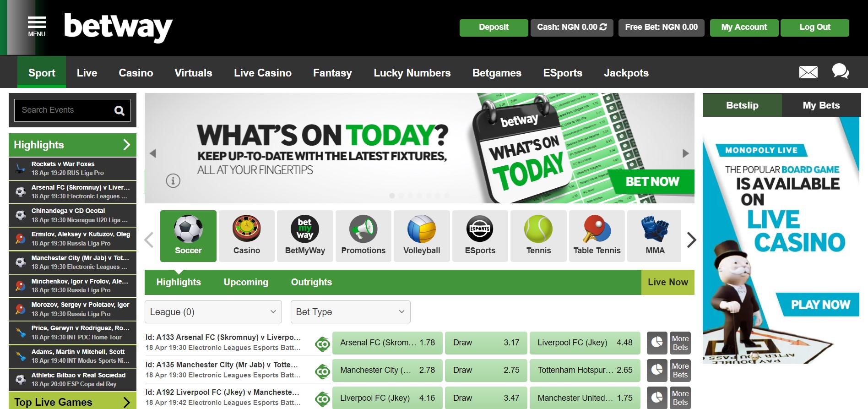Open stats pie icon for Arsenal match row
This screenshot has width=868, height=409.
click(x=657, y=343)
